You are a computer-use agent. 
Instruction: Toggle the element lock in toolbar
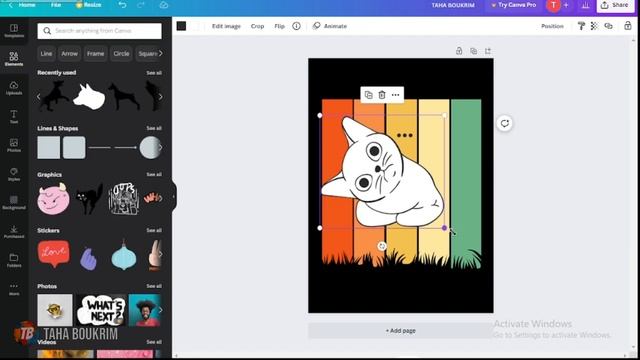[x=628, y=26]
